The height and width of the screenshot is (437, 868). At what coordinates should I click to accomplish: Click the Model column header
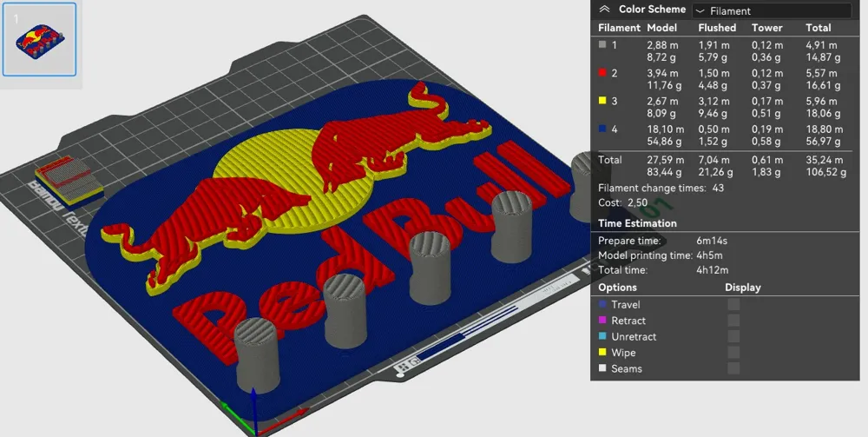coord(661,28)
